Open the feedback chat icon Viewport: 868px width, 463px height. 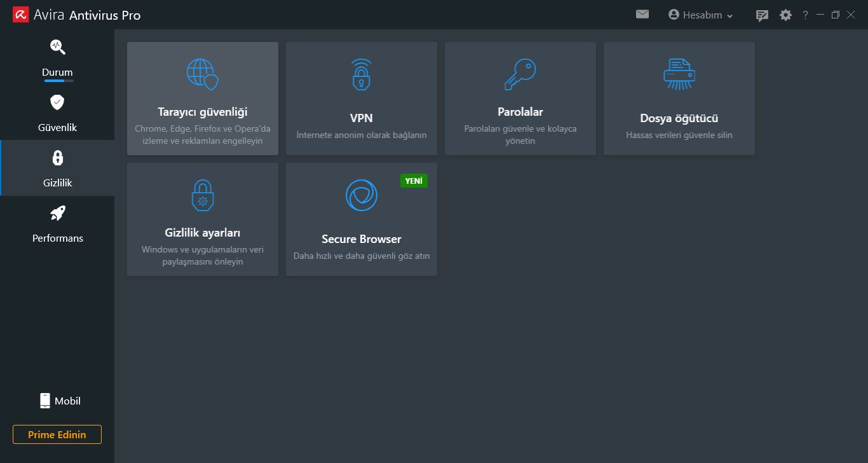pos(762,15)
